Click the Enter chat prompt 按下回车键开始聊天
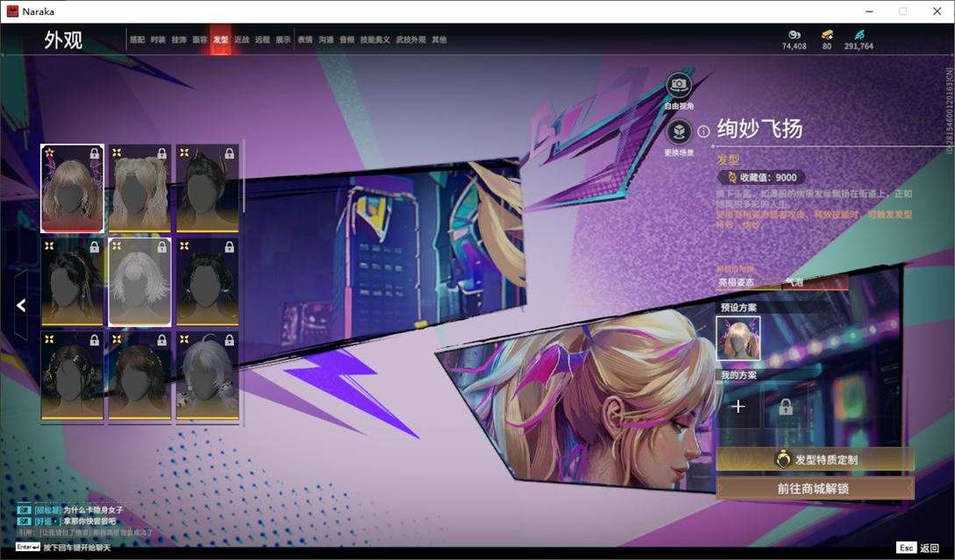The image size is (955, 560). [x=63, y=547]
